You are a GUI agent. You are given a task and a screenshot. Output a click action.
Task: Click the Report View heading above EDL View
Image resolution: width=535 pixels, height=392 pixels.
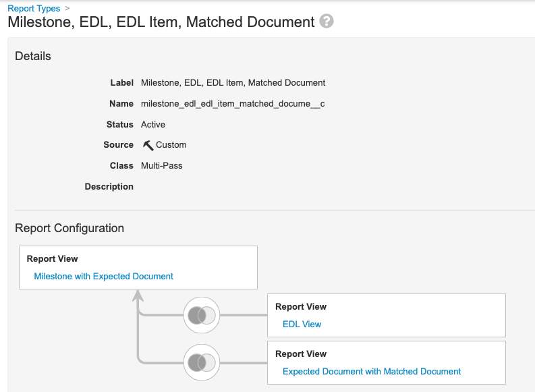(301, 307)
